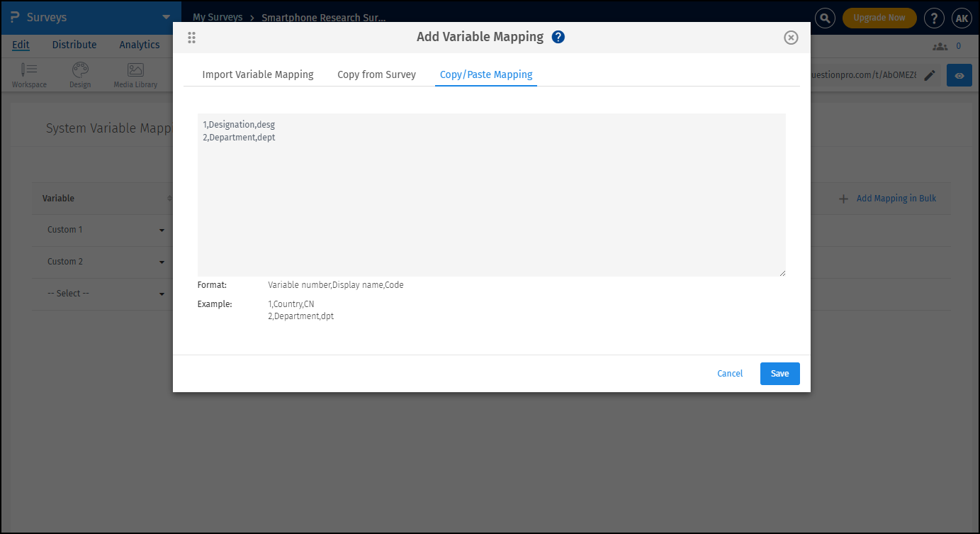Switch to the Copy from Survey tab
Image resolution: width=980 pixels, height=534 pixels.
[376, 74]
